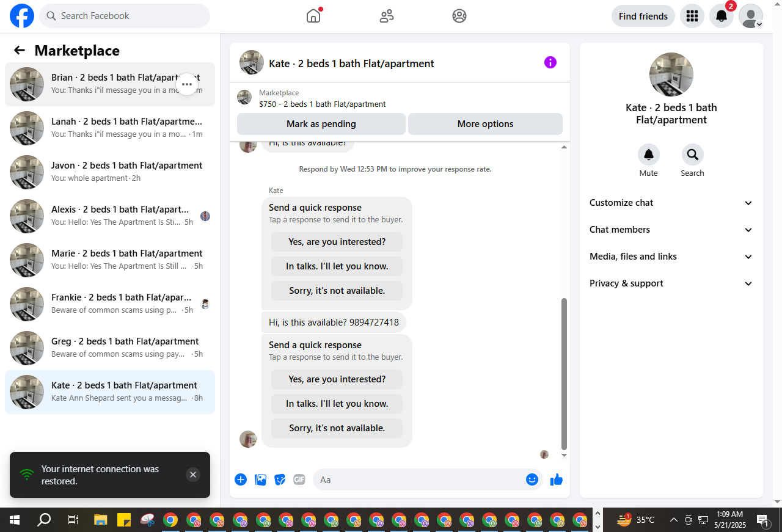This screenshot has height=532, width=782.
Task: Click Mark as pending
Action: [321, 124]
